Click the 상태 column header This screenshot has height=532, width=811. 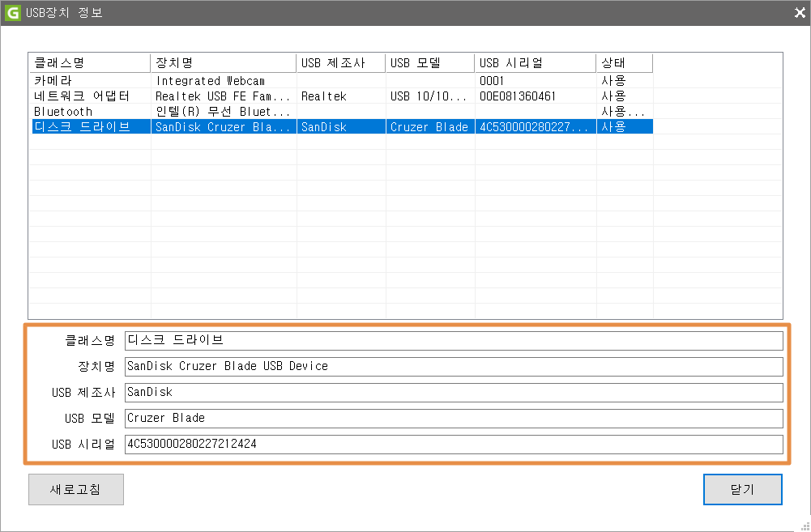(x=624, y=63)
